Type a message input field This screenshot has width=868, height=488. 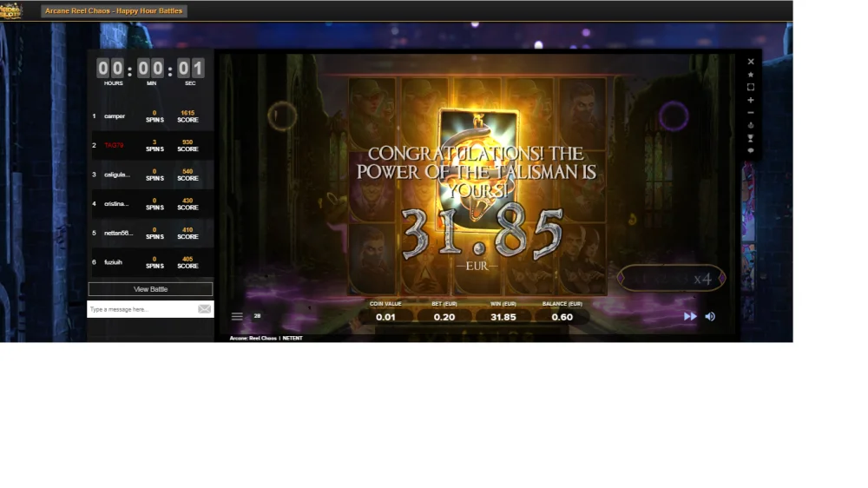click(141, 309)
